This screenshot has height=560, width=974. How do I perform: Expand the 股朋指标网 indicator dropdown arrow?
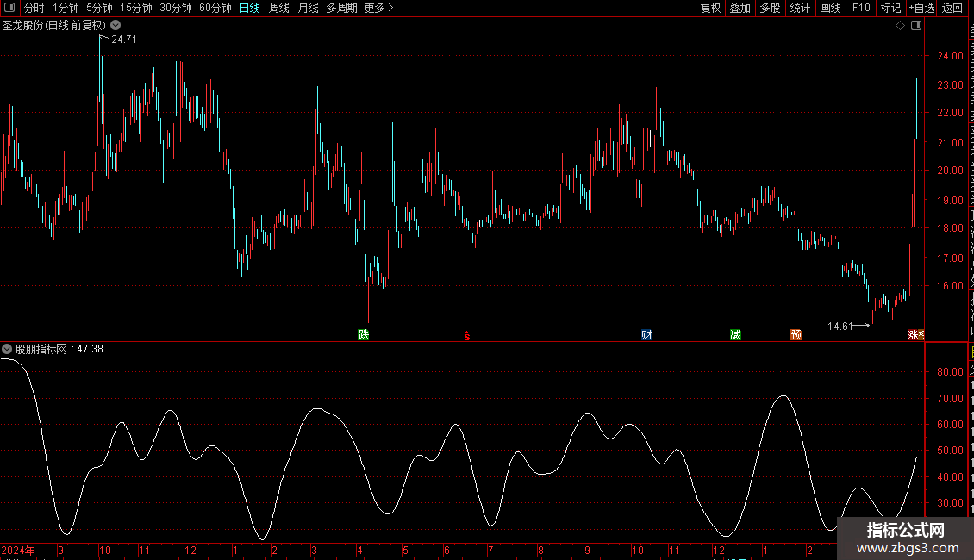coord(7,349)
